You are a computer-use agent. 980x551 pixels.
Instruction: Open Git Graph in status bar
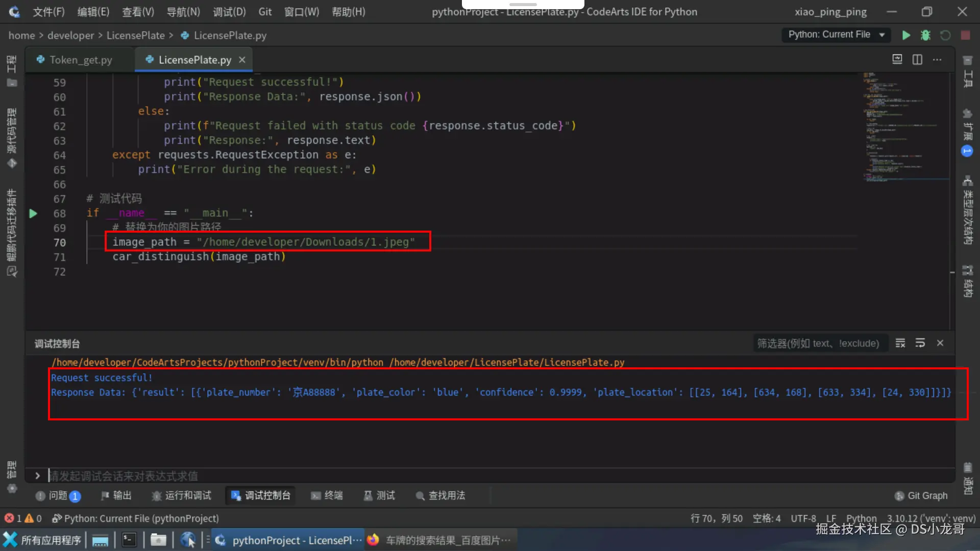(x=921, y=495)
